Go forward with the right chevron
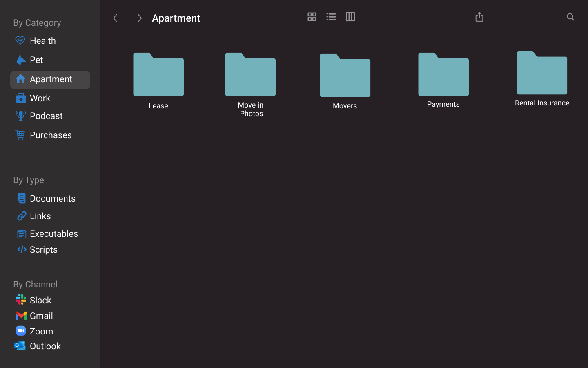Viewport: 588px width, 368px height. pos(139,18)
